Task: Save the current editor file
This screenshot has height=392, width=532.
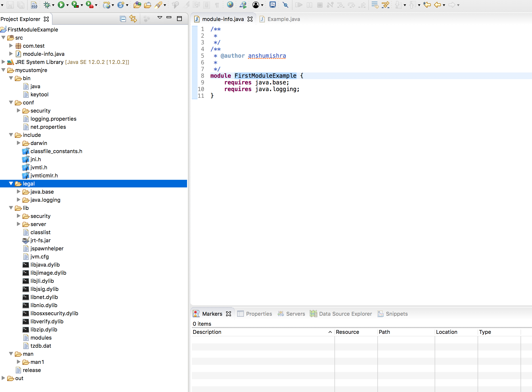Action: pos(10,5)
